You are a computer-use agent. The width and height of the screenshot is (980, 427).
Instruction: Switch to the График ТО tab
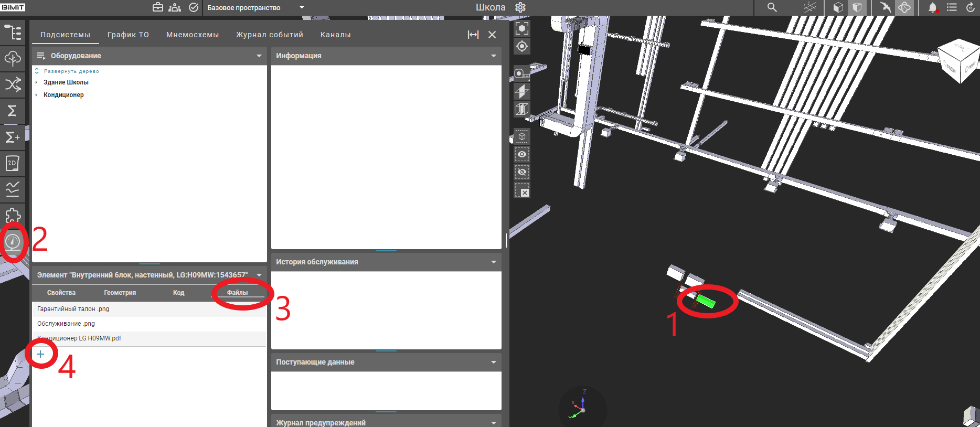pyautogui.click(x=128, y=35)
